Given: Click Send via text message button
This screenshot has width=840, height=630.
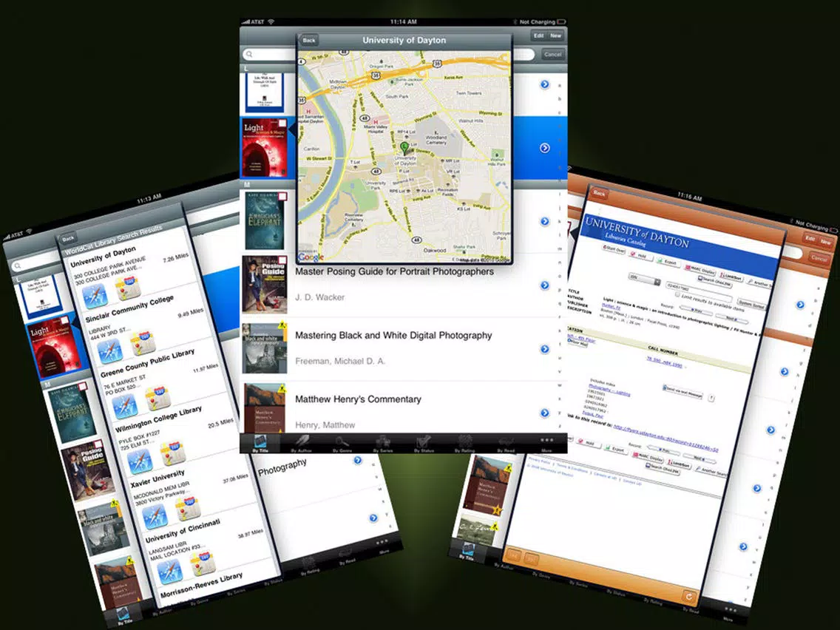Looking at the screenshot, I should pyautogui.click(x=682, y=392).
